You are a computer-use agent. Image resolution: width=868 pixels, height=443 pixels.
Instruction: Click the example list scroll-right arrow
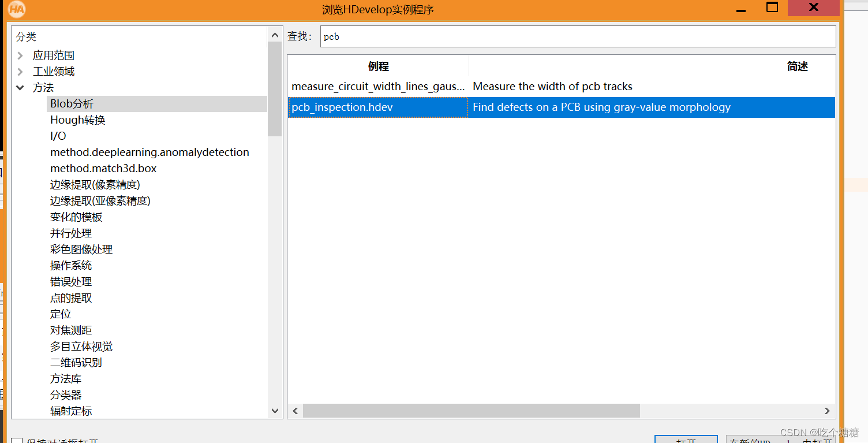[x=828, y=411]
